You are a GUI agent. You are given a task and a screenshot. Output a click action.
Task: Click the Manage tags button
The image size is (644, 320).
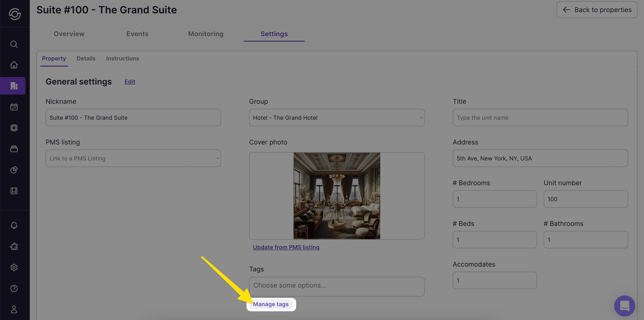pyautogui.click(x=271, y=304)
